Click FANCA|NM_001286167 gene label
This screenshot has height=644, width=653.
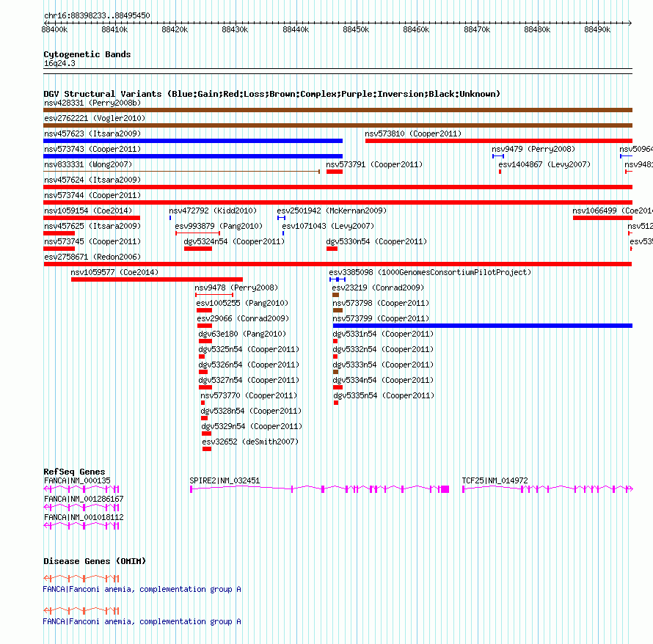(x=84, y=499)
